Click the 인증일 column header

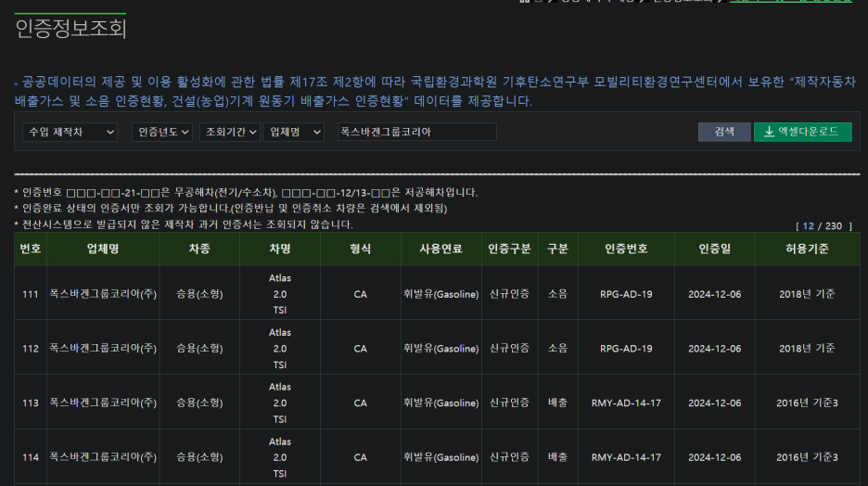point(715,249)
